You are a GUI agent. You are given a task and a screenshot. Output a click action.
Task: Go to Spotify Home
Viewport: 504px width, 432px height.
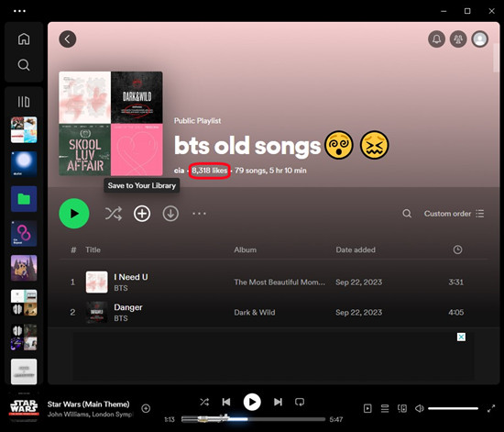click(24, 39)
